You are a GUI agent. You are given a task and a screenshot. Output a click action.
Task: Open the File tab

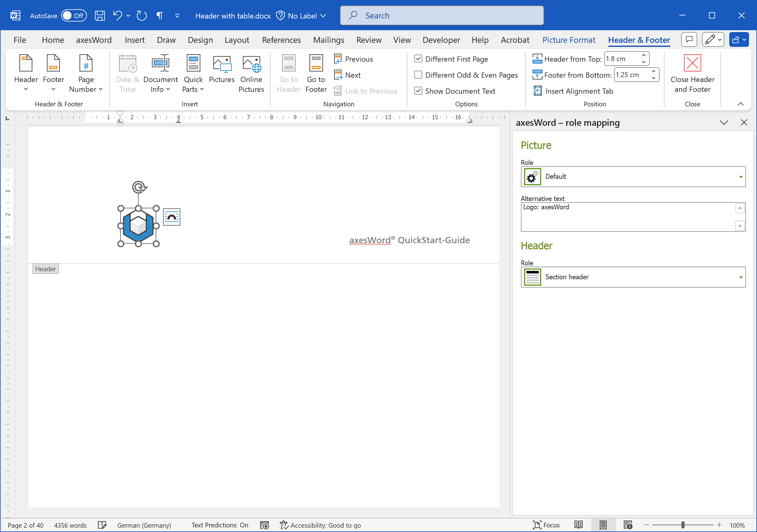(x=20, y=40)
